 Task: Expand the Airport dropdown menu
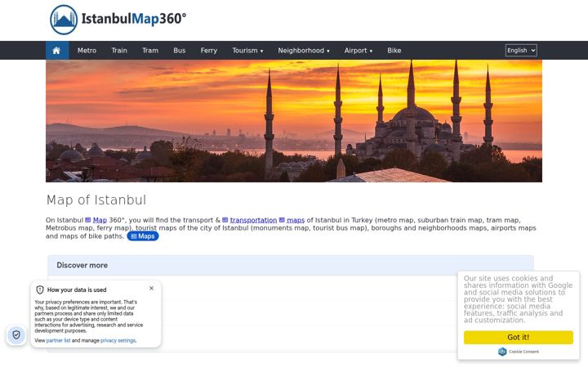pyautogui.click(x=359, y=51)
